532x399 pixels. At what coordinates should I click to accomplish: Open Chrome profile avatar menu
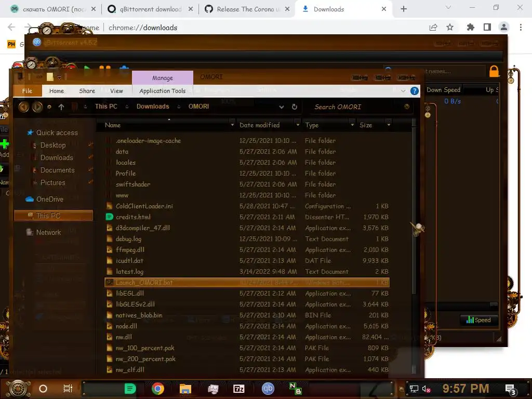tap(504, 28)
